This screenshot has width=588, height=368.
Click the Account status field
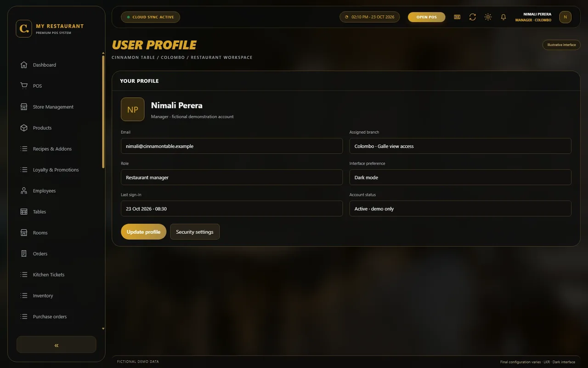coord(460,208)
